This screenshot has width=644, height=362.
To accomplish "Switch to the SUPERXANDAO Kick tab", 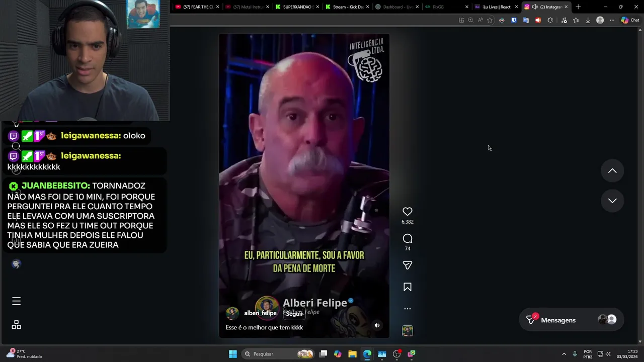I will point(297,7).
